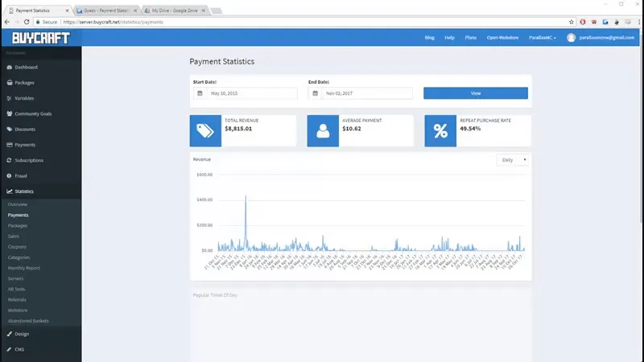Click the Discounts tag icon

coord(10,130)
